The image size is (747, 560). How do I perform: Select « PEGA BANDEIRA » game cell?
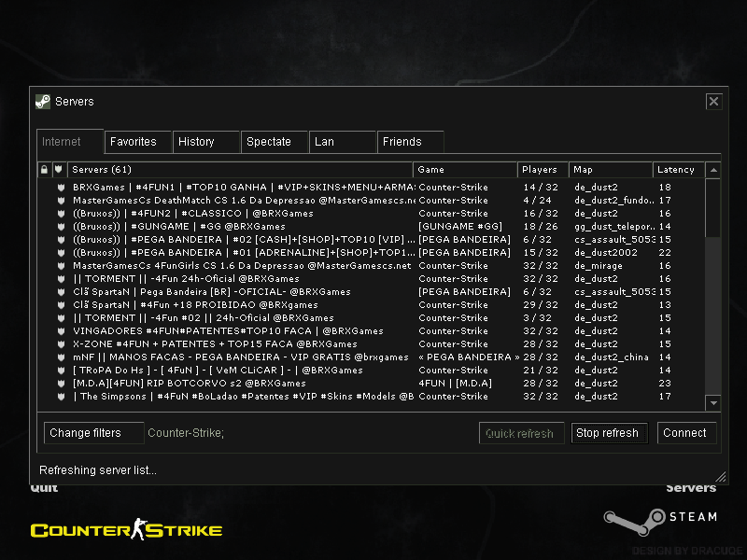click(x=469, y=357)
